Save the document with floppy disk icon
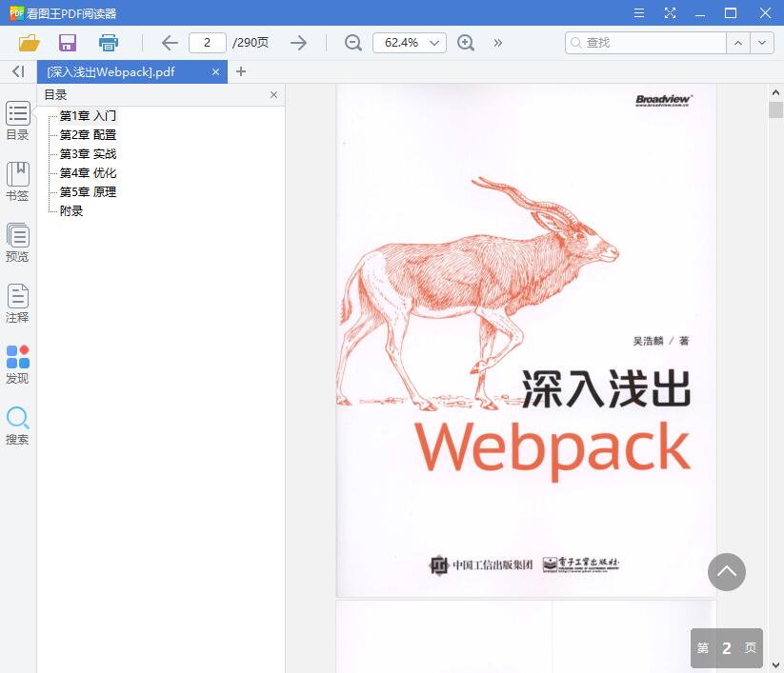Screen dimensions: 784x673 pos(68,43)
